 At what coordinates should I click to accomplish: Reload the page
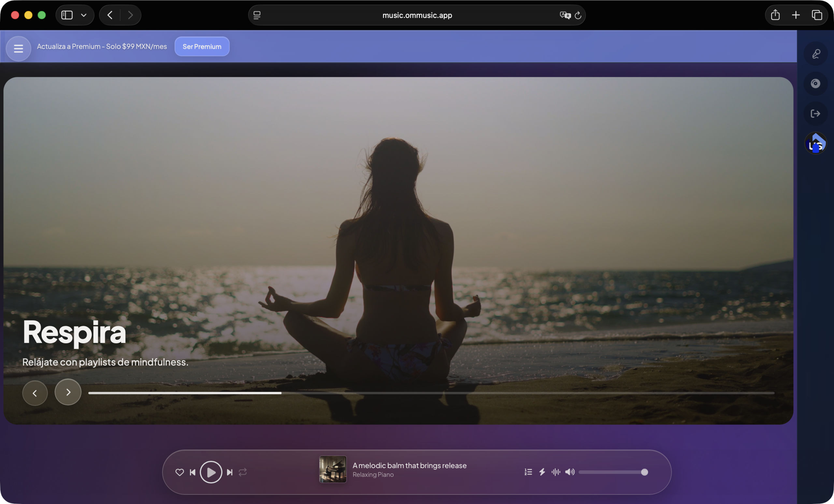click(x=578, y=15)
